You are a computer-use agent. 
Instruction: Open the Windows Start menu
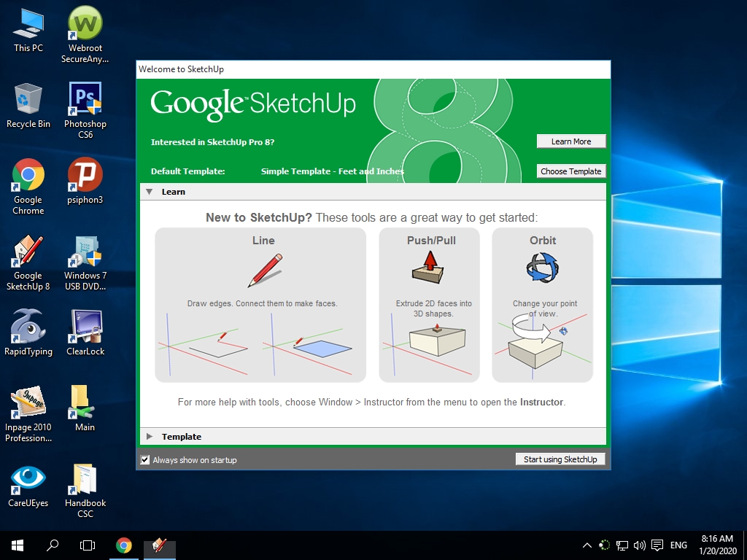click(x=18, y=545)
